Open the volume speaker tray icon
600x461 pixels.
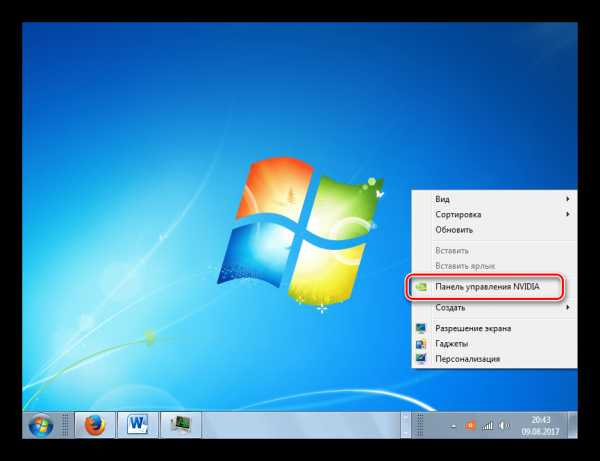pyautogui.click(x=504, y=425)
